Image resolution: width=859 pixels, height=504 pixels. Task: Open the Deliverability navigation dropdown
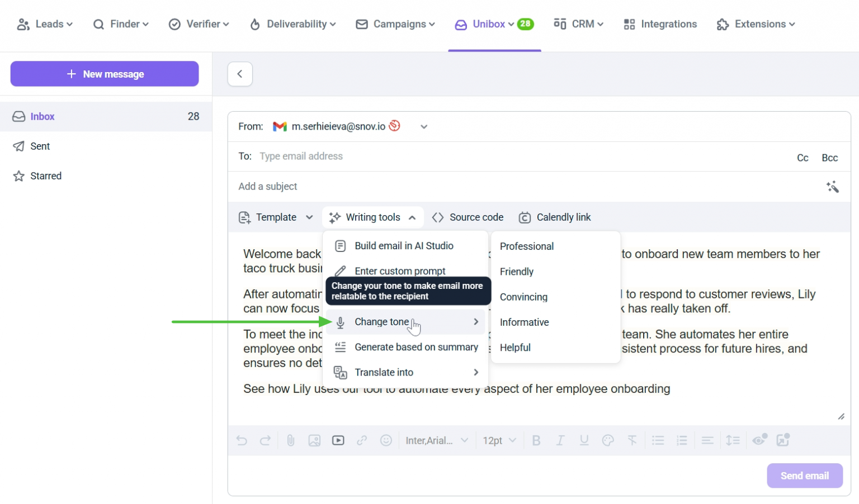(x=292, y=24)
